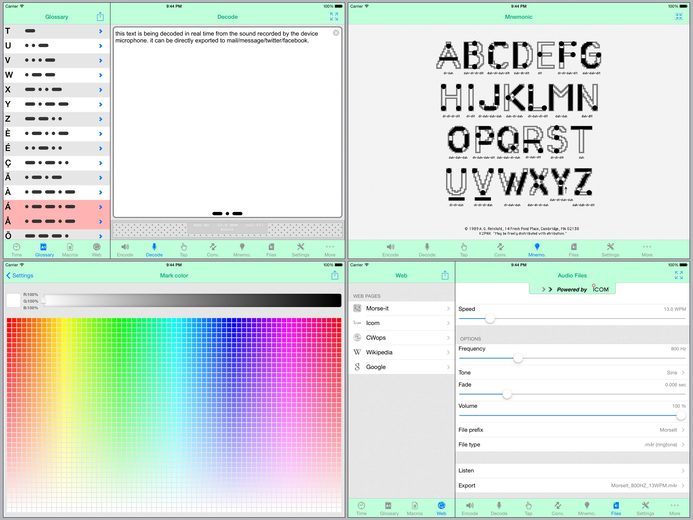Viewport: 693px width, 520px height.
Task: Click the grayscale brightness bar in Mark color
Action: click(x=193, y=300)
